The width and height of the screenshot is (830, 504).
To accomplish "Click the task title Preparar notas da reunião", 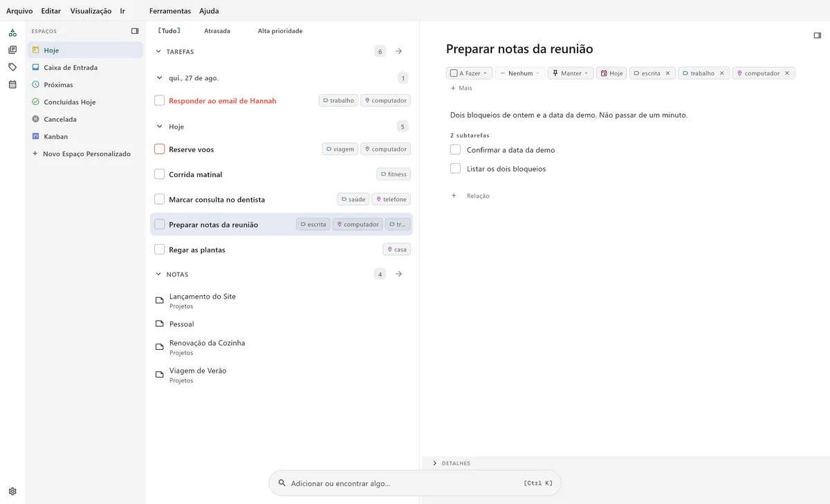I will click(x=519, y=49).
